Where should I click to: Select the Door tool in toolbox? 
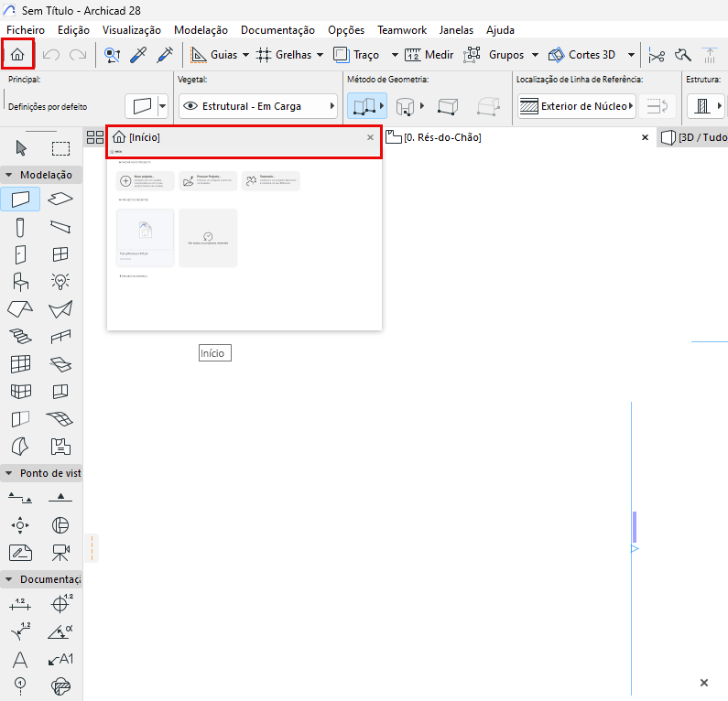point(20,254)
